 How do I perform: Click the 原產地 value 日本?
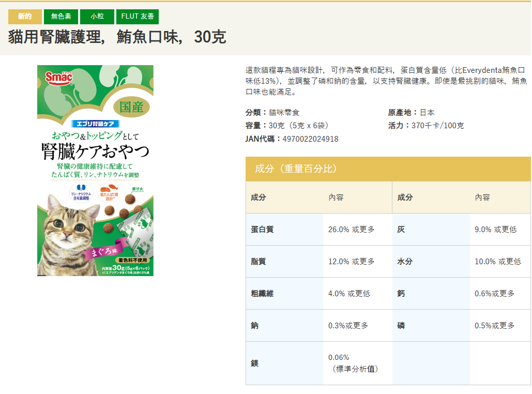pos(427,112)
